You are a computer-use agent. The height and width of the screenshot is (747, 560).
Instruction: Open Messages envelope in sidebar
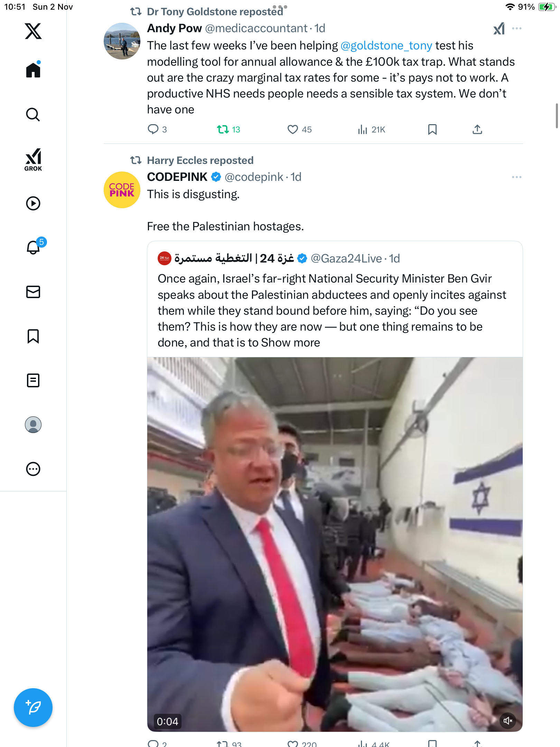tap(33, 292)
